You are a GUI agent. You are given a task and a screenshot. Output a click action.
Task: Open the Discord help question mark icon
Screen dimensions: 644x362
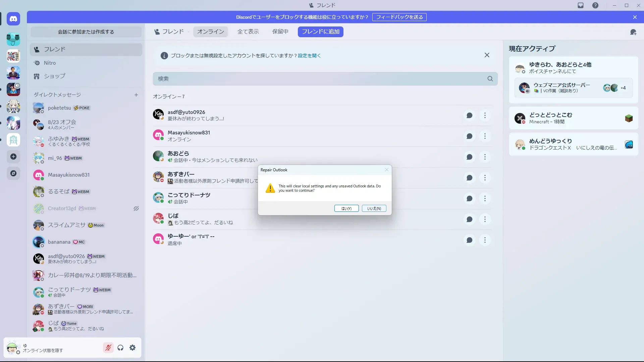tap(595, 5)
